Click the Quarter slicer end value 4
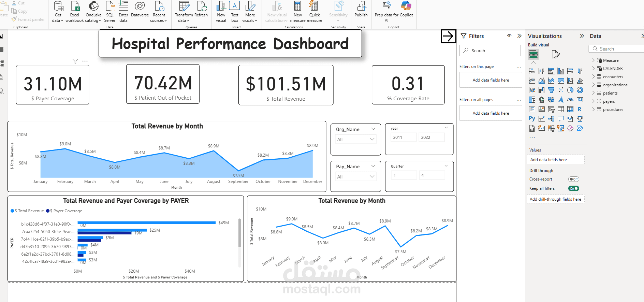 (x=432, y=175)
